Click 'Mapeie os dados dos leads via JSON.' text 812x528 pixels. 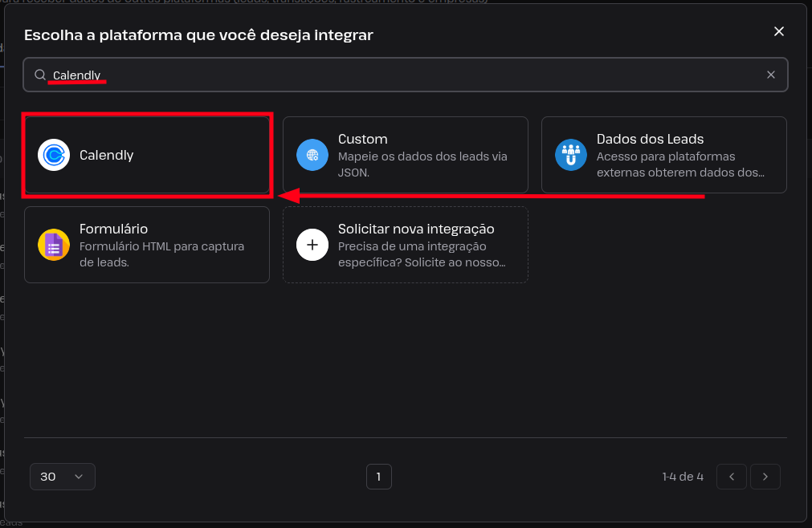422,164
